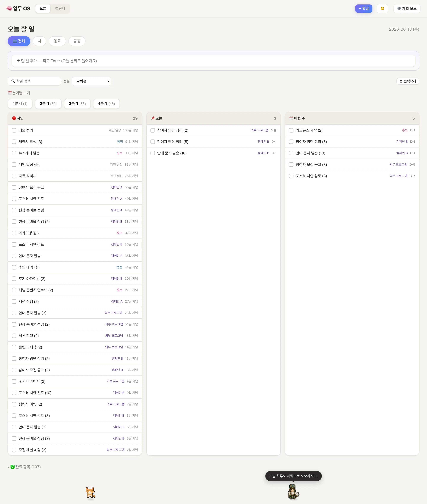Filter tasks by 동료
Screen dimensions: 427x504
point(57,41)
